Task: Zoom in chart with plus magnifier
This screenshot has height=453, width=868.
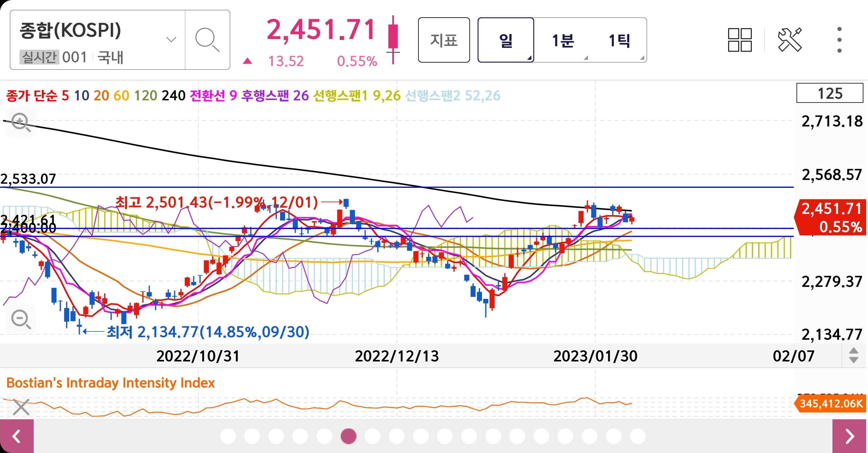Action: coord(21,122)
